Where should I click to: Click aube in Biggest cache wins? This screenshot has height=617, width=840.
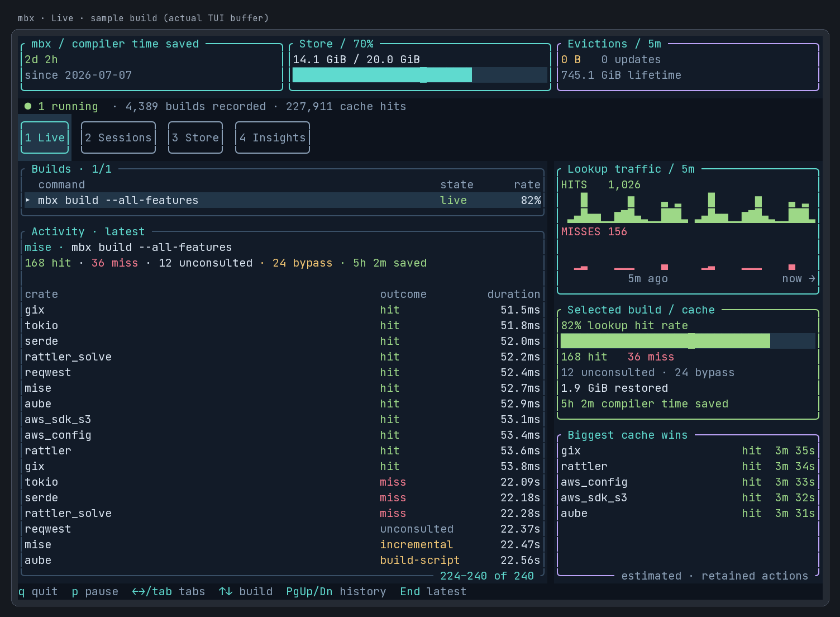coord(688,513)
